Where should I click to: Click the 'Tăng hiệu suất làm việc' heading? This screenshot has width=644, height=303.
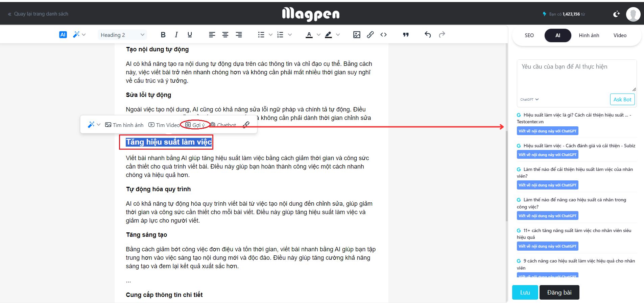coord(169,142)
